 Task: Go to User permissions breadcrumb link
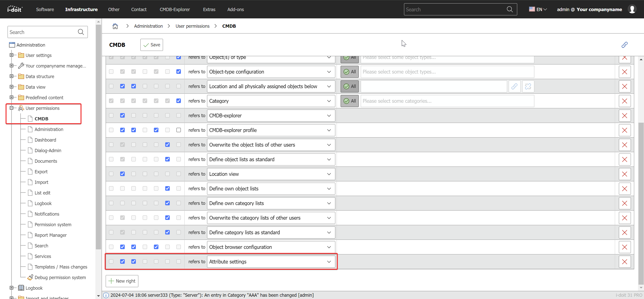coord(192,26)
